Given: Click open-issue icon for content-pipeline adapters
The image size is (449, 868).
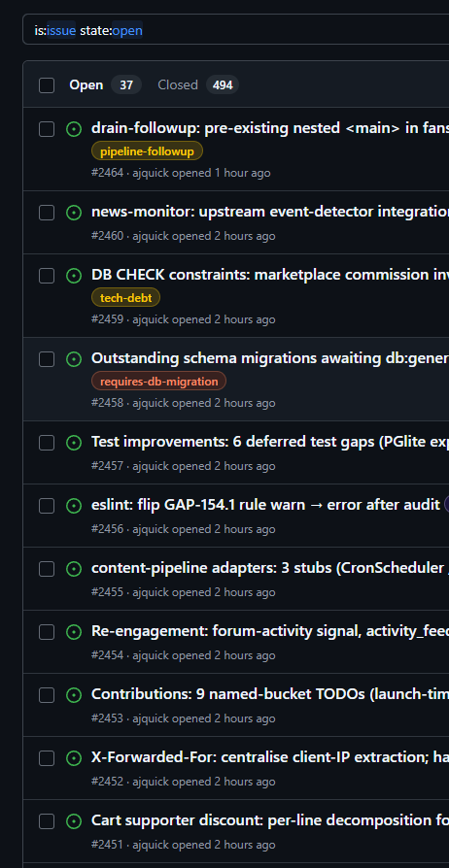Looking at the screenshot, I should (74, 569).
